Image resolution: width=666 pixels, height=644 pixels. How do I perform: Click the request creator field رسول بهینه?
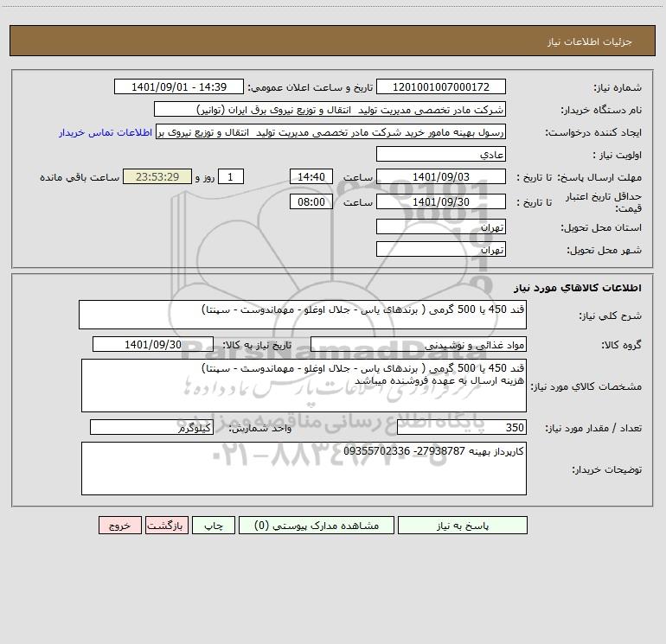[x=331, y=132]
